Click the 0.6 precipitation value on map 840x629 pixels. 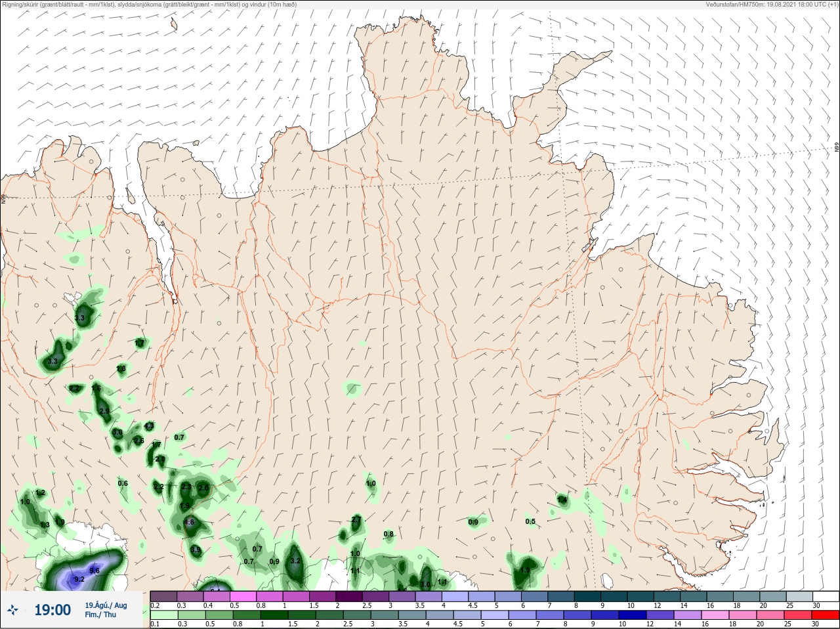[x=123, y=484]
